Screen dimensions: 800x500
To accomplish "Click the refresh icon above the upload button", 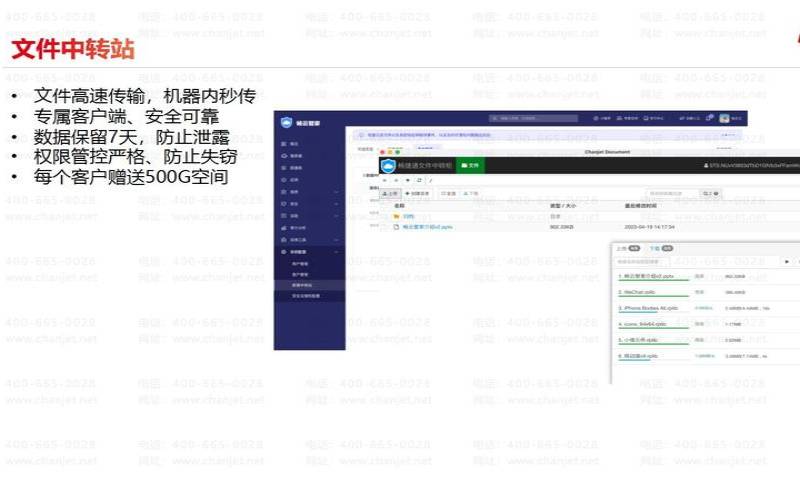I will [x=419, y=180].
